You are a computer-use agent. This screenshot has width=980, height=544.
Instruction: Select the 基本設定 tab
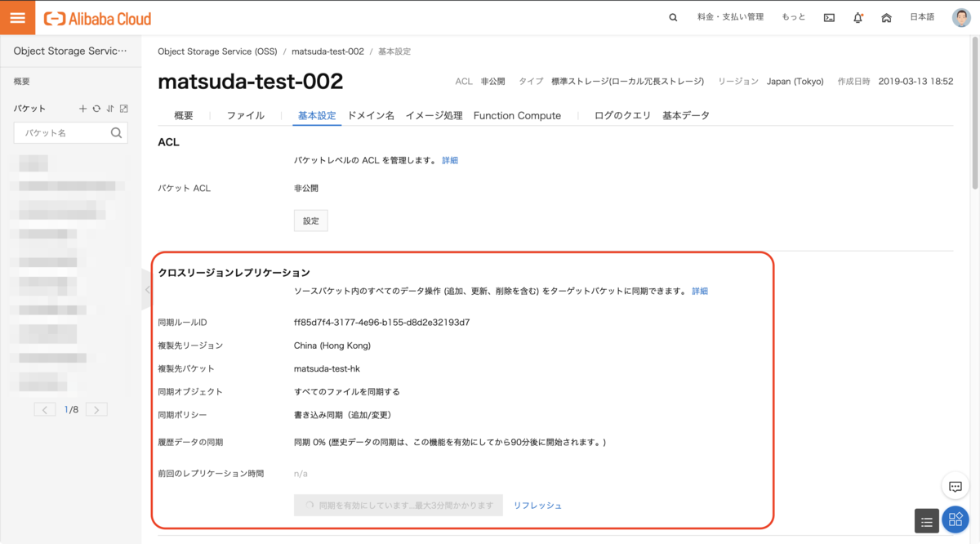(317, 116)
